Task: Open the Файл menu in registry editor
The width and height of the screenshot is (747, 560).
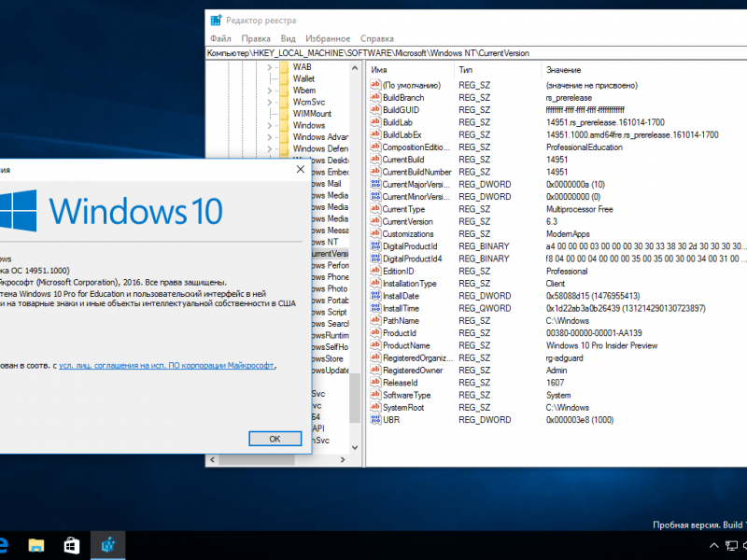Action: [x=220, y=38]
